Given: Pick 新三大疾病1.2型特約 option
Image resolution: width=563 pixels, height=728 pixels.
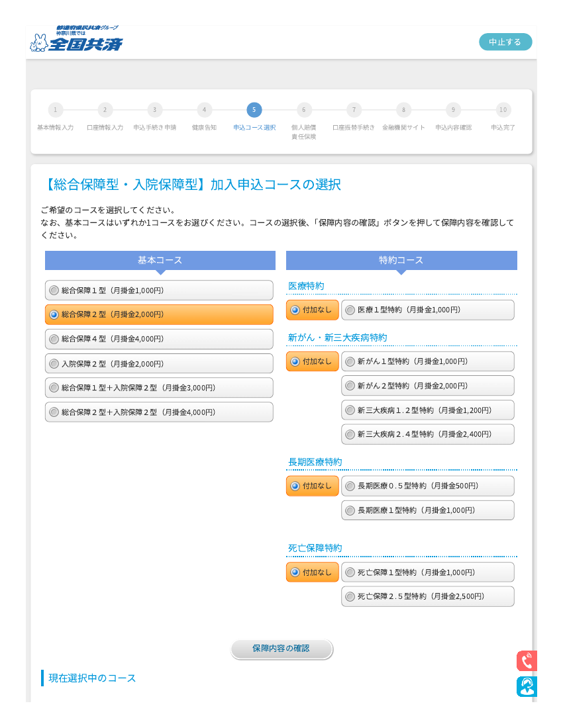Looking at the screenshot, I should [428, 410].
